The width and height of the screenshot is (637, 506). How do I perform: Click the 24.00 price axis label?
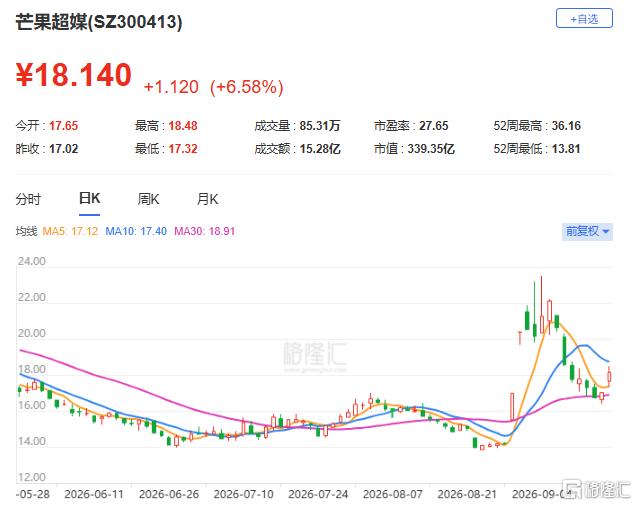point(32,261)
